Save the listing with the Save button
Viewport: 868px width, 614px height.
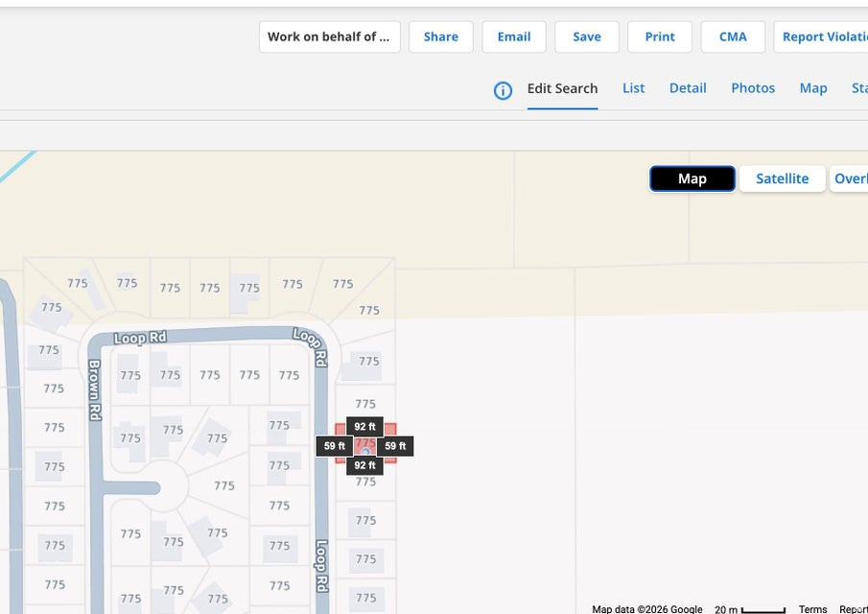coord(586,36)
